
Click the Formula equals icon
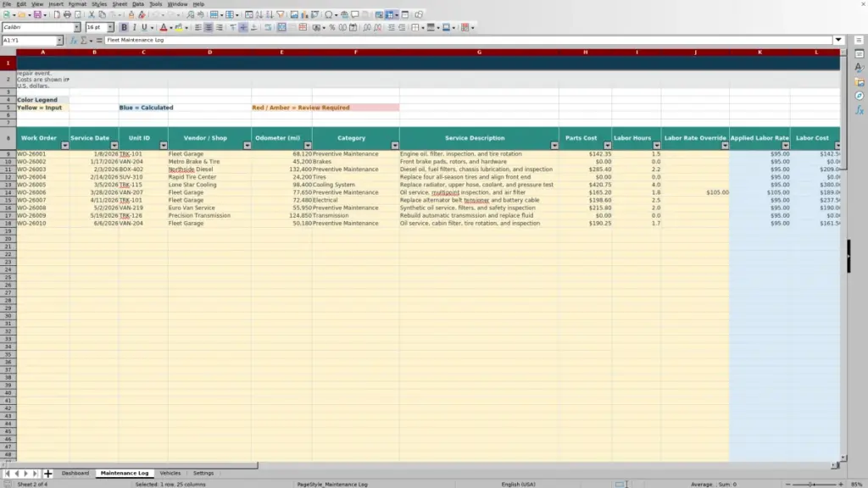pyautogui.click(x=99, y=41)
